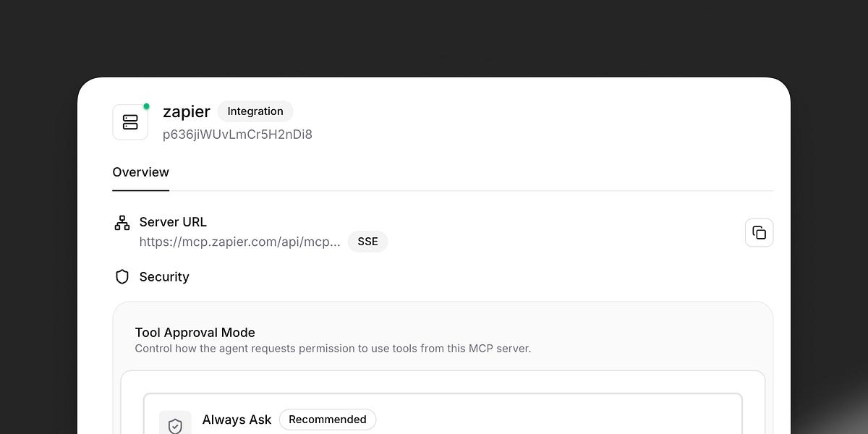This screenshot has width=868, height=434.
Task: Click the Always Ask option label
Action: tap(237, 420)
